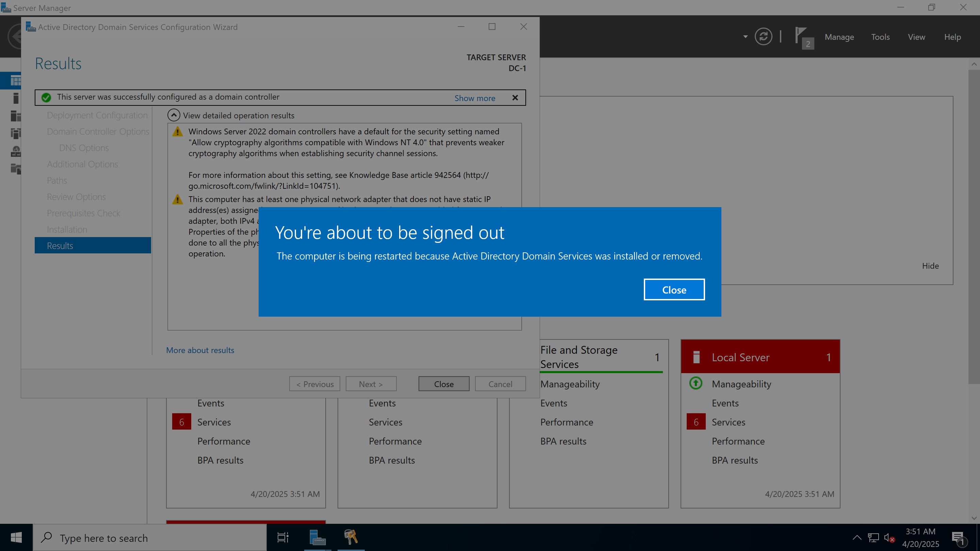Select Prerequisites Check step
The image size is (980, 551).
[83, 213]
